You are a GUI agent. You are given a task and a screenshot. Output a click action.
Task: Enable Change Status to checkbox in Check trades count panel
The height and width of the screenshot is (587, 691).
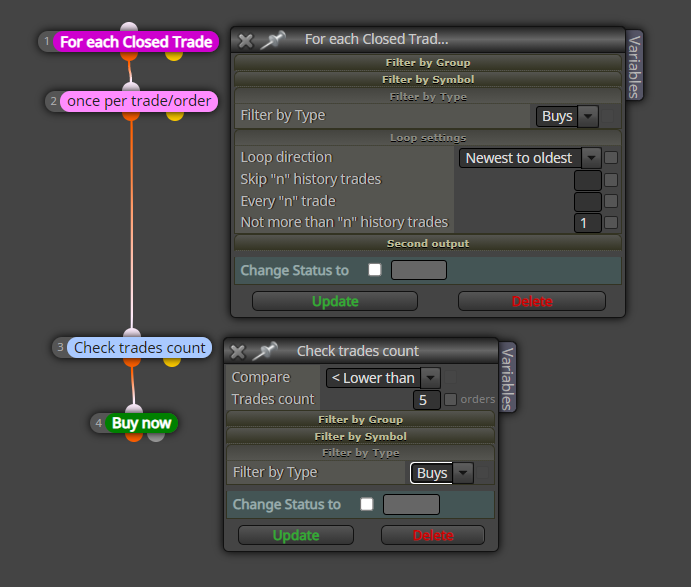[367, 504]
